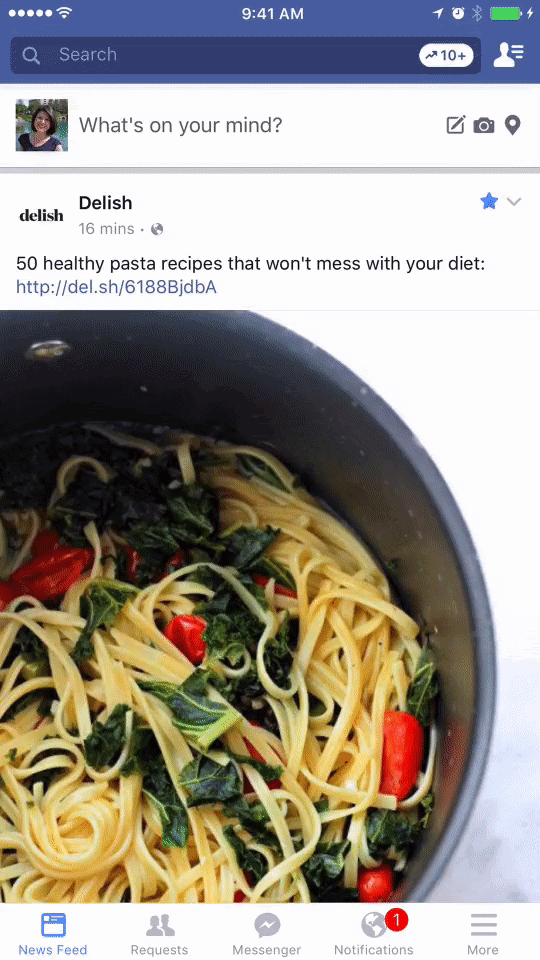Click the public globe icon on Delish post

coord(157,229)
